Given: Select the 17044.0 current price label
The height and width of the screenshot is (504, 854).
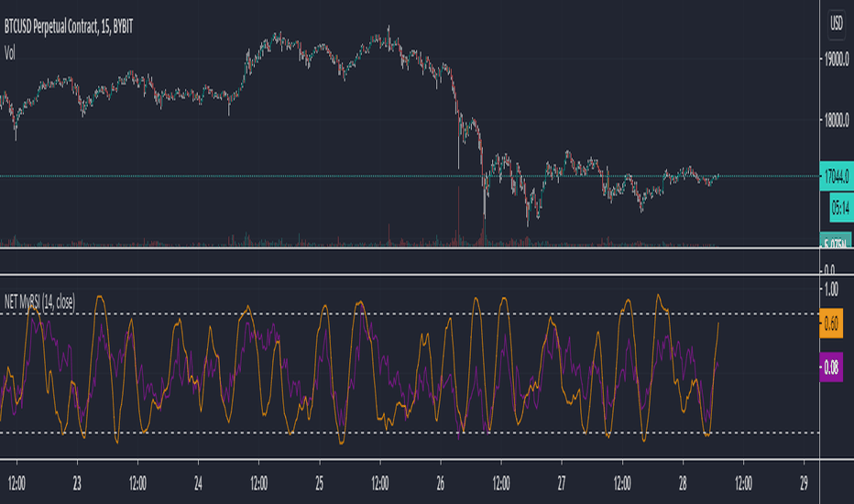Looking at the screenshot, I should coord(837,177).
